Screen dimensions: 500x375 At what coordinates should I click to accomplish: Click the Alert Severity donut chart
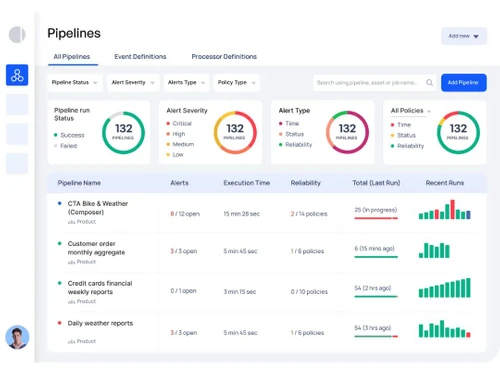(235, 132)
